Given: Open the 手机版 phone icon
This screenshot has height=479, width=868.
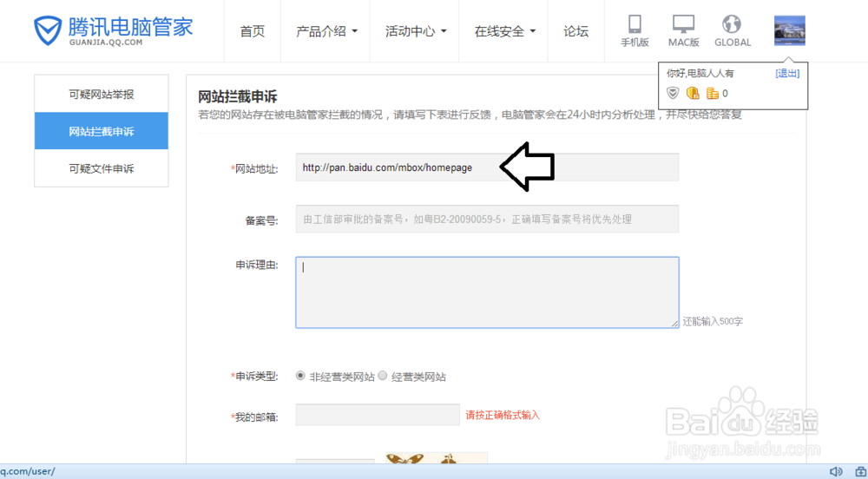Looking at the screenshot, I should [x=635, y=24].
